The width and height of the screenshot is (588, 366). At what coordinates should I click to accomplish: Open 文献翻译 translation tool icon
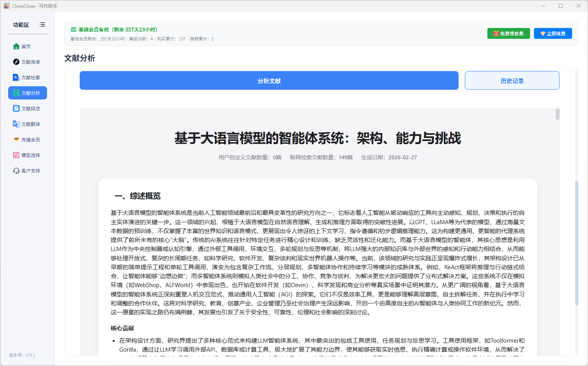pos(16,124)
